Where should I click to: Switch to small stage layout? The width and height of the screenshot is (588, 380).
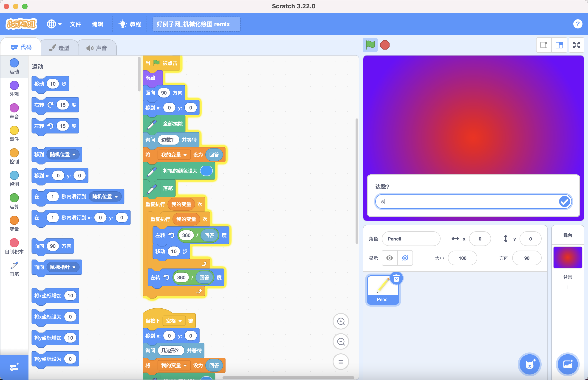pos(544,45)
